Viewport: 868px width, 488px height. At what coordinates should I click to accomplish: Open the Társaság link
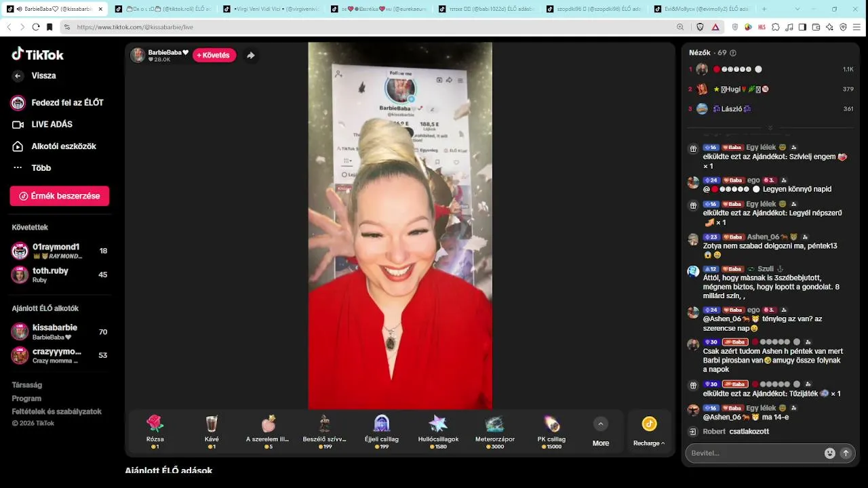click(x=26, y=385)
